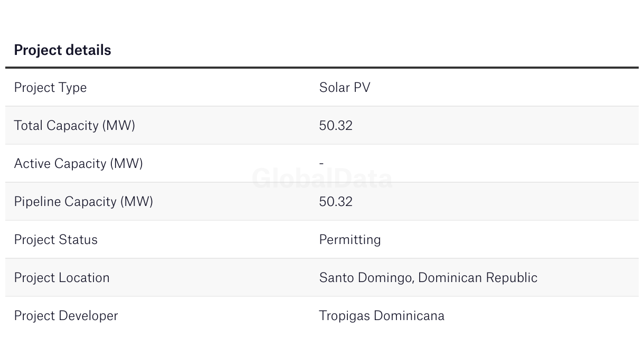Select the Project Status label

(55, 240)
